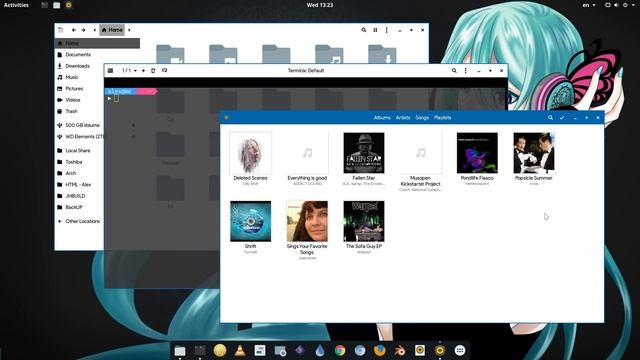This screenshot has height=360, width=640.
Task: Add a new Terminix session with plus
Action: (143, 71)
